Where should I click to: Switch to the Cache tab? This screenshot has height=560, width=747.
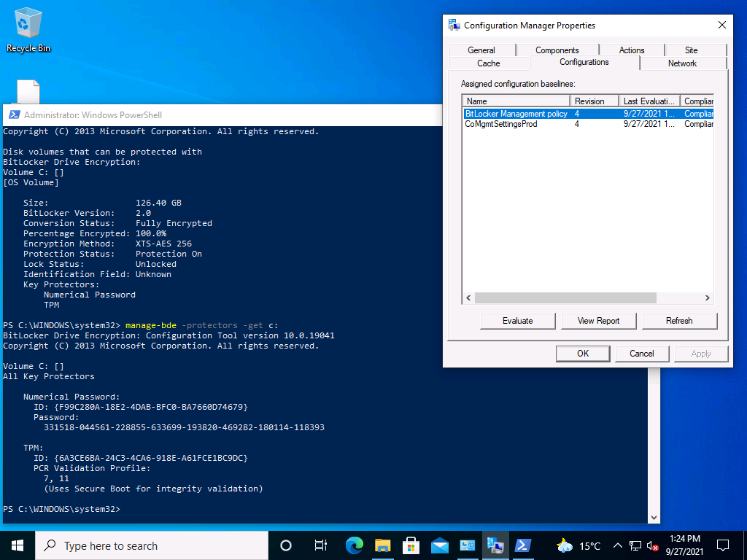tap(489, 63)
